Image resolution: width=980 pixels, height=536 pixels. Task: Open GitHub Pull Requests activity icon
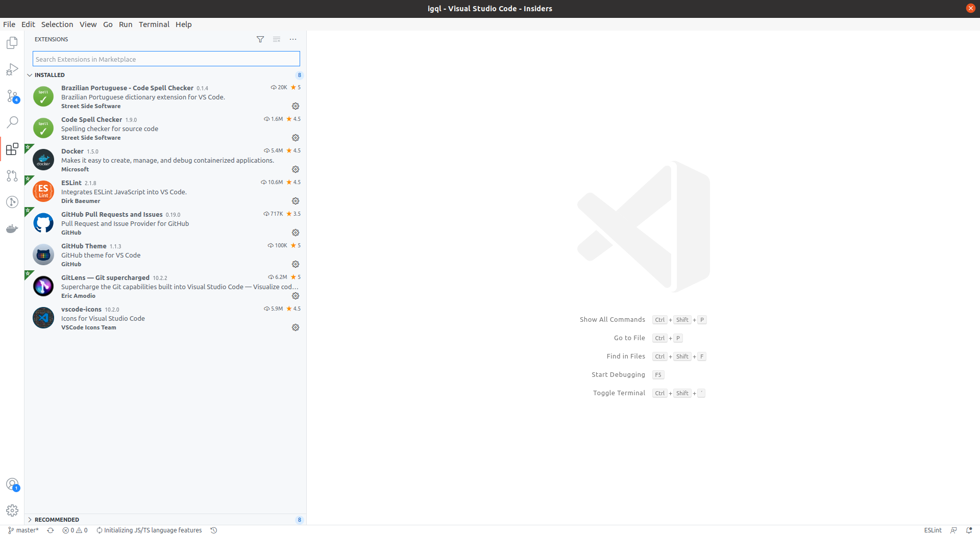(x=12, y=175)
